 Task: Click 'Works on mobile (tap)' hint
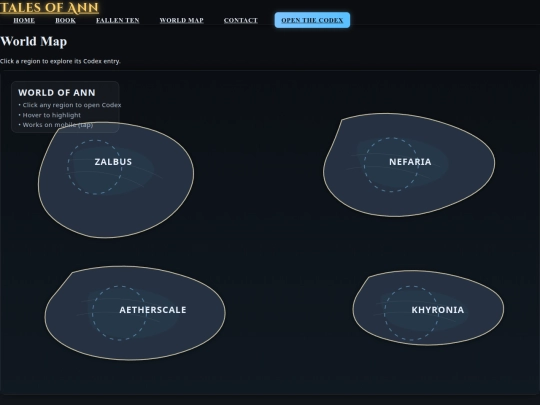pos(56,125)
